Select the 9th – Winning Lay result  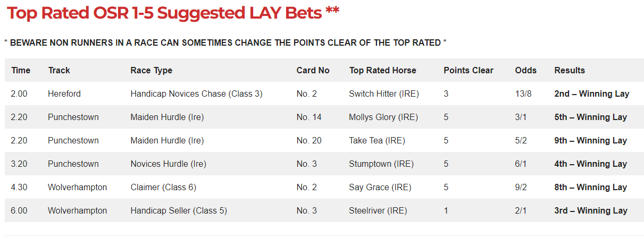pos(590,141)
